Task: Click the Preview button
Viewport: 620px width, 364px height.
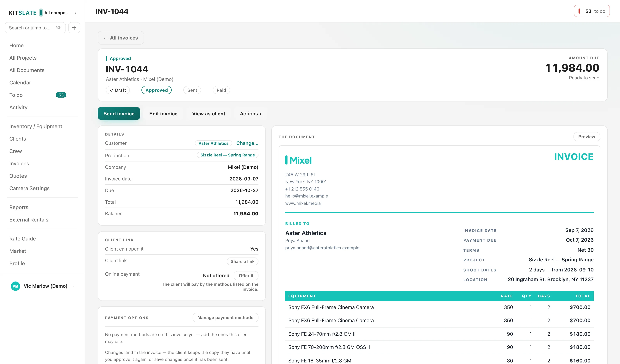Action: (x=586, y=136)
